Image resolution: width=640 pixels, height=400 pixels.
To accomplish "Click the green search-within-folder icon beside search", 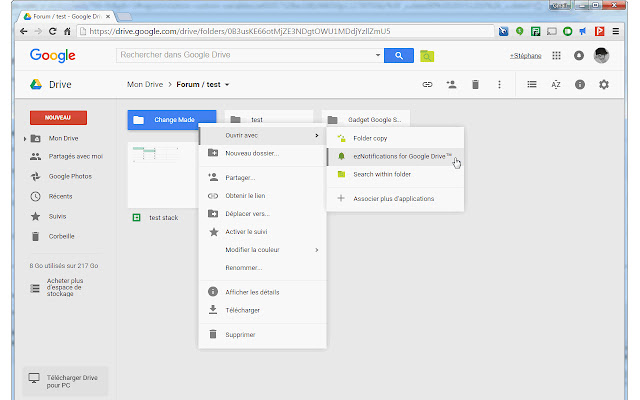I will (x=427, y=56).
